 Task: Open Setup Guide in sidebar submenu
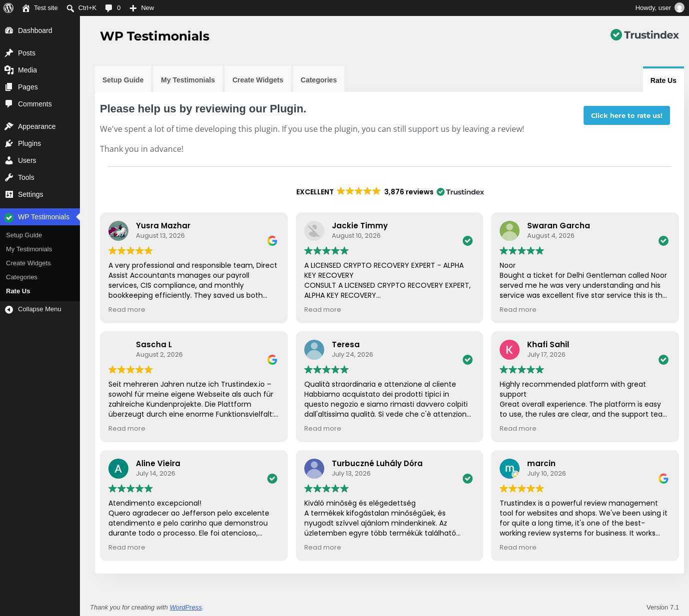pos(24,235)
